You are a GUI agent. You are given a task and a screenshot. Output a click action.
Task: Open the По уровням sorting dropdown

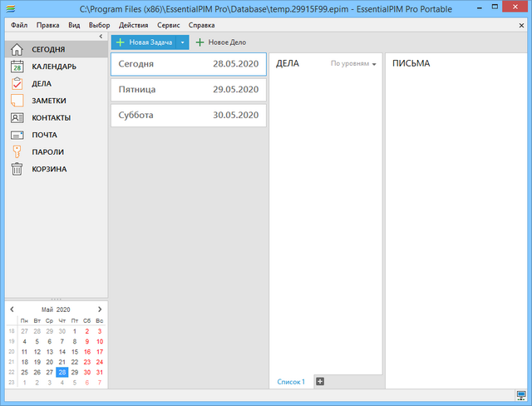(353, 64)
